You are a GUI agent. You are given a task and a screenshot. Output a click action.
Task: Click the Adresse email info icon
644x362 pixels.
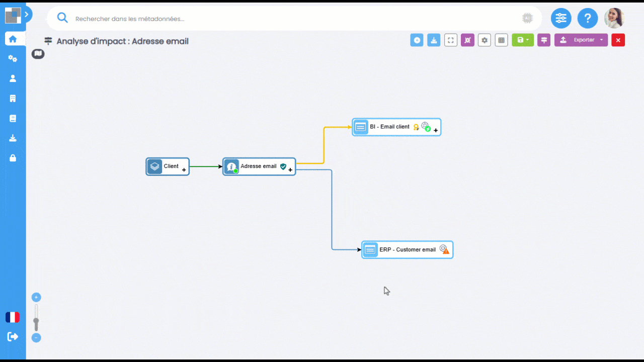pos(231,166)
